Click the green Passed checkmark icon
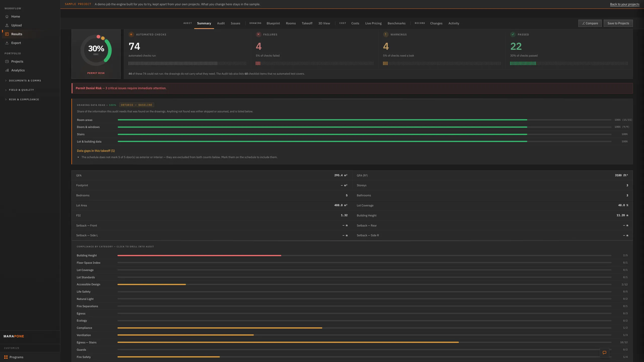This screenshot has height=362, width=644. click(x=513, y=34)
